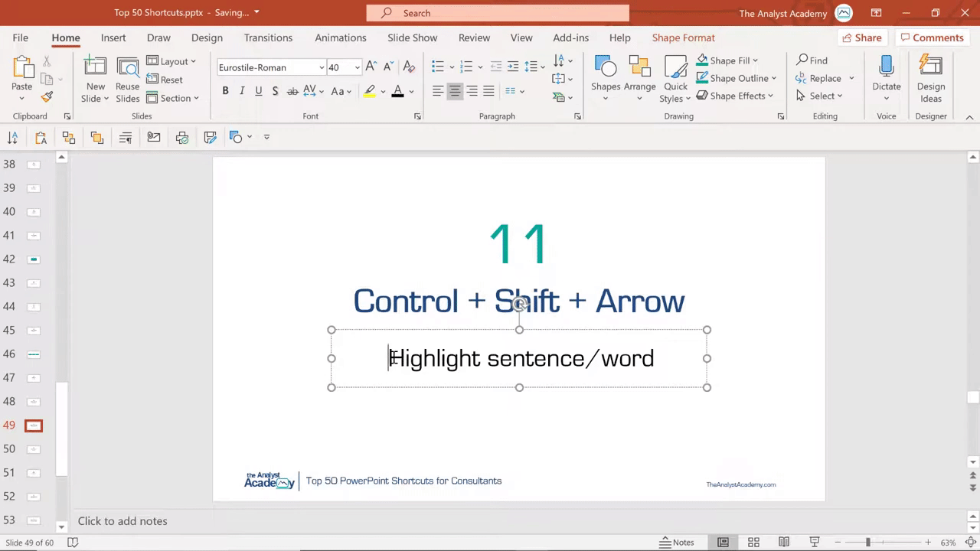Toggle Bold formatting
Screen dimensions: 980x551
pyautogui.click(x=225, y=91)
